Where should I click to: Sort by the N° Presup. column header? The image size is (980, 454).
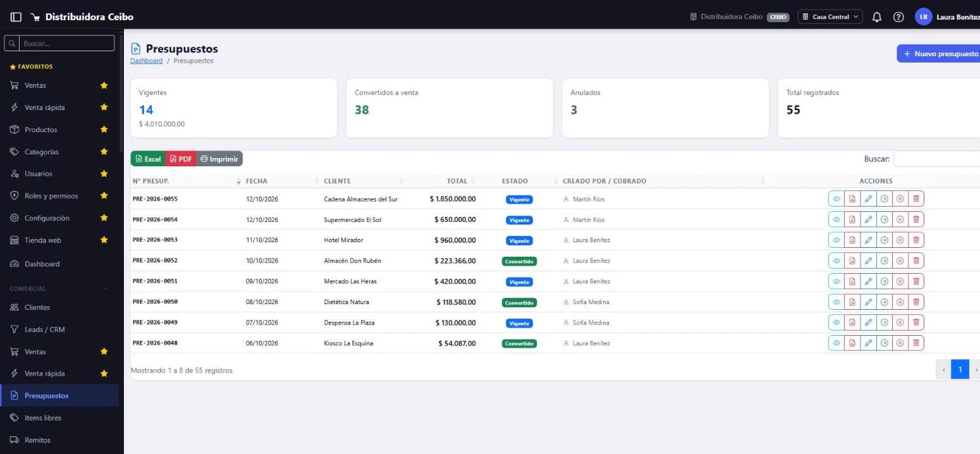(186, 181)
